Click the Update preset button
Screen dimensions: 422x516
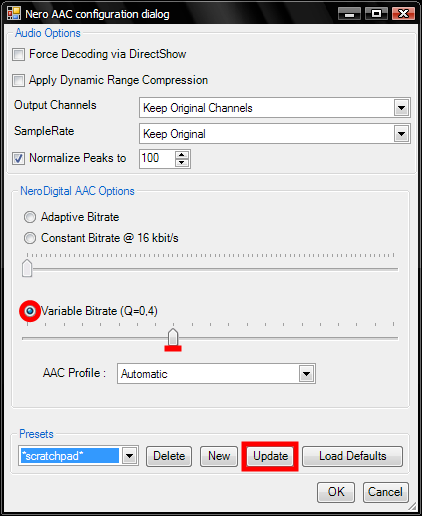coord(270,456)
